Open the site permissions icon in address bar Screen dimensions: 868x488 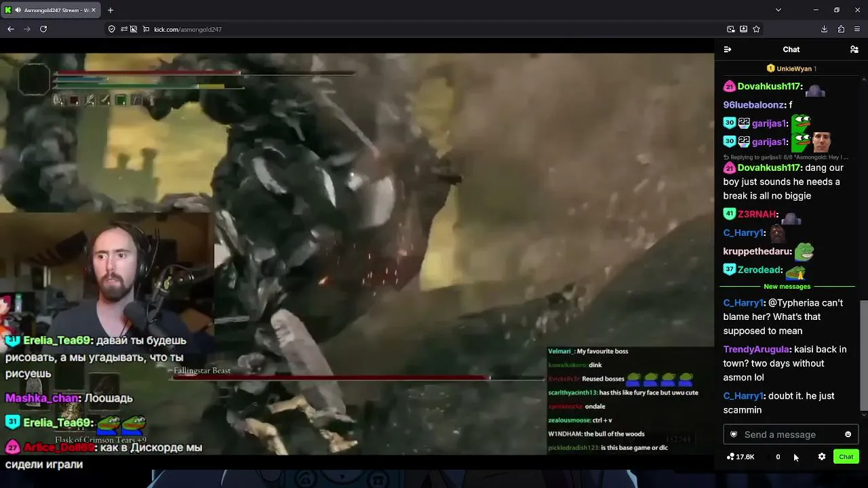(x=123, y=29)
